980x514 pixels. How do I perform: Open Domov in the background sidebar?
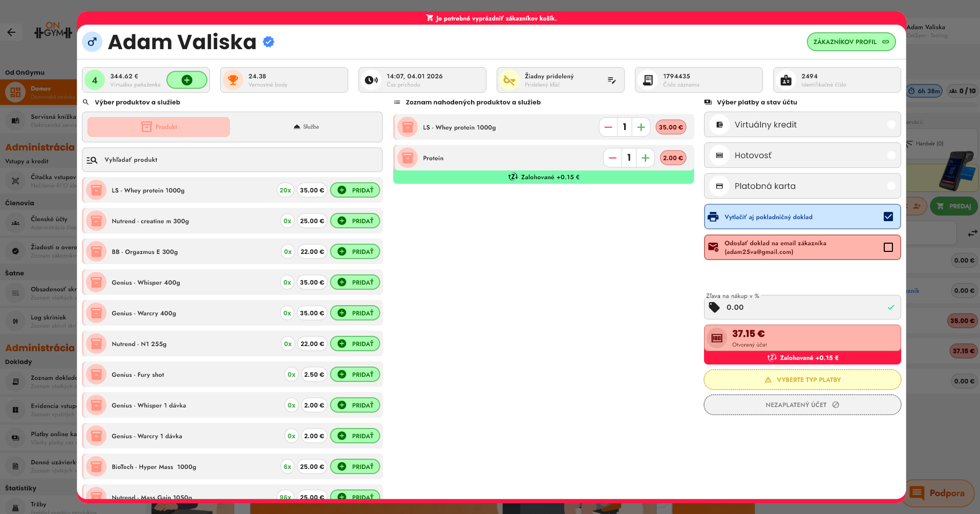38,92
